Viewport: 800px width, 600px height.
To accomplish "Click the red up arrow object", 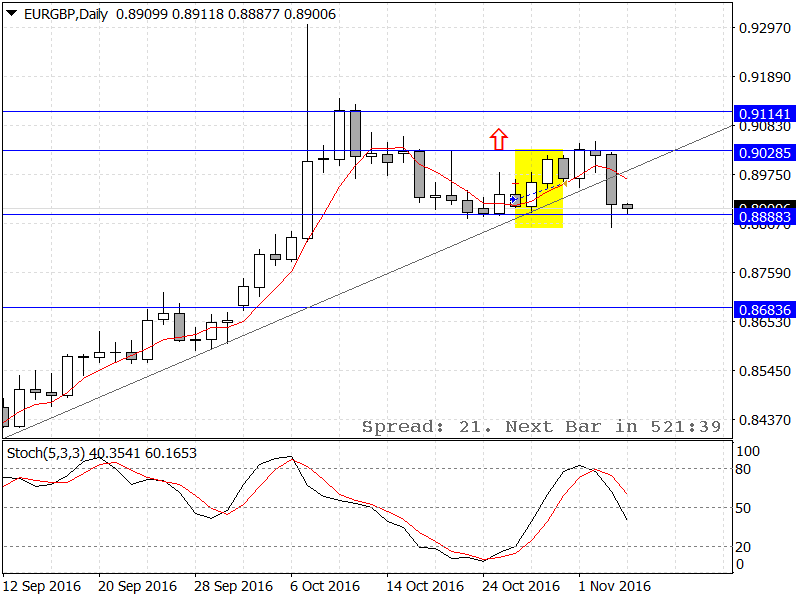I will click(498, 139).
